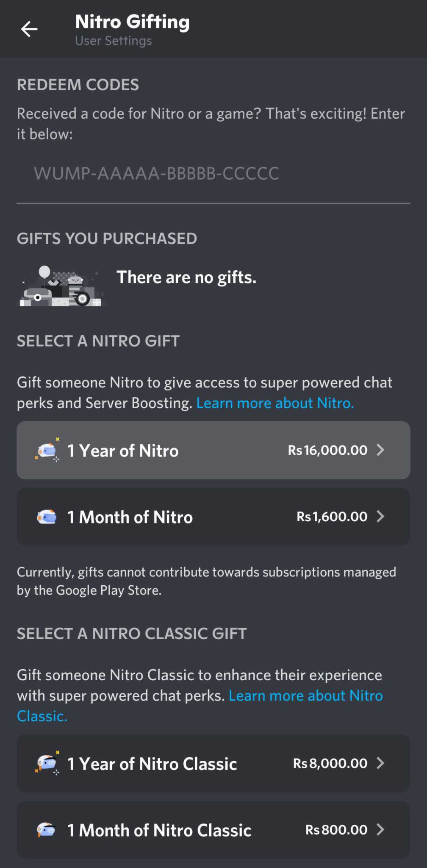Go back using the back arrow
Screen dimensions: 427x868
pyautogui.click(x=29, y=29)
